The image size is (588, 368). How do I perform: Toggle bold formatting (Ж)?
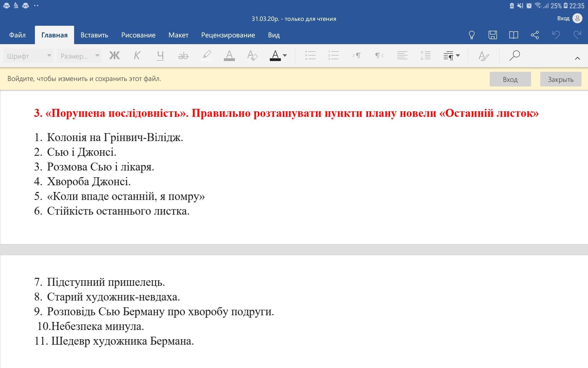point(115,56)
